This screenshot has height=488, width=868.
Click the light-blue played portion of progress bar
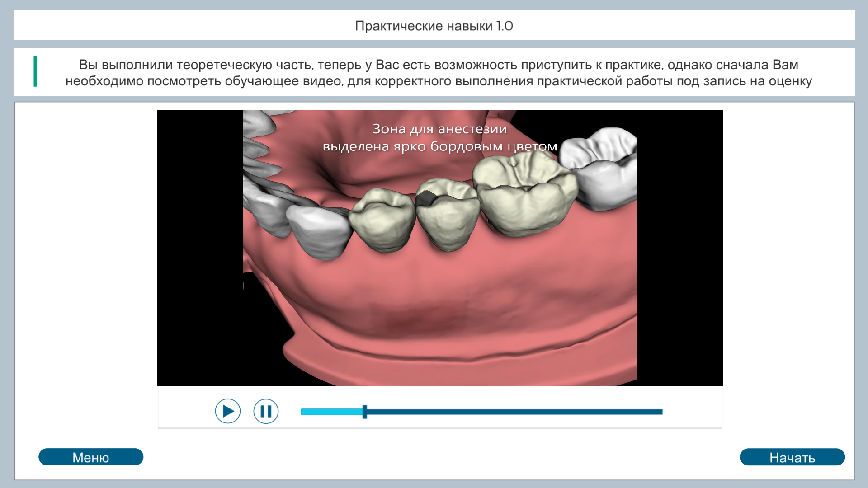click(331, 412)
